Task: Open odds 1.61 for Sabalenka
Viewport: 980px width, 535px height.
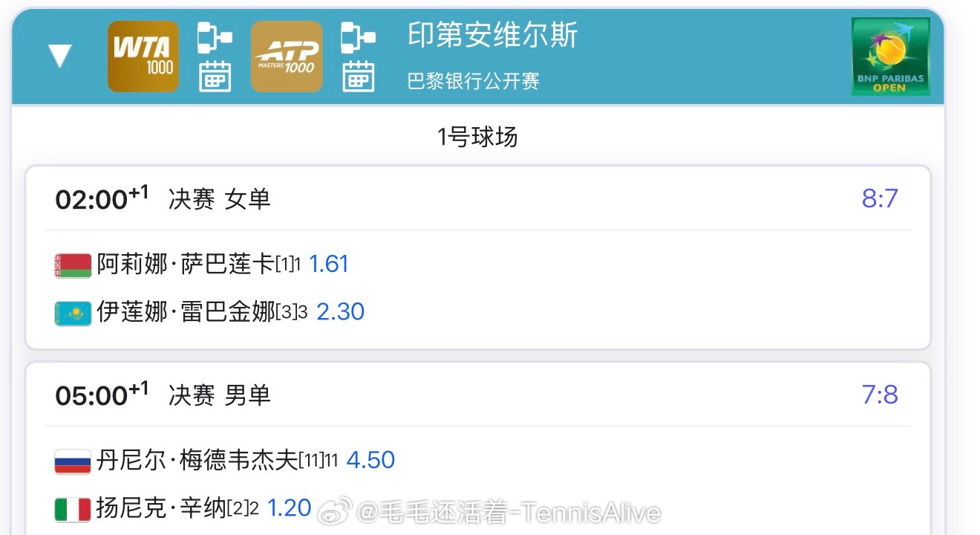Action: [330, 264]
